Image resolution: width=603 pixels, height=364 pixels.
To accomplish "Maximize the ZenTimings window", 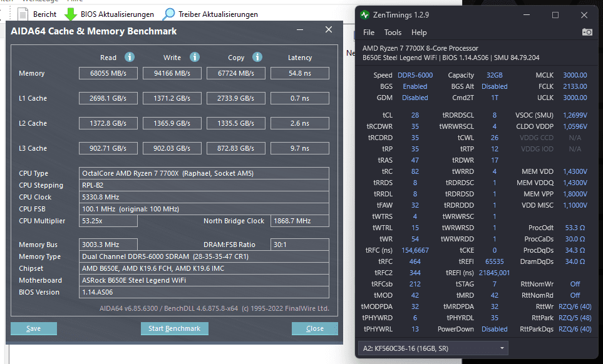I will (x=555, y=15).
